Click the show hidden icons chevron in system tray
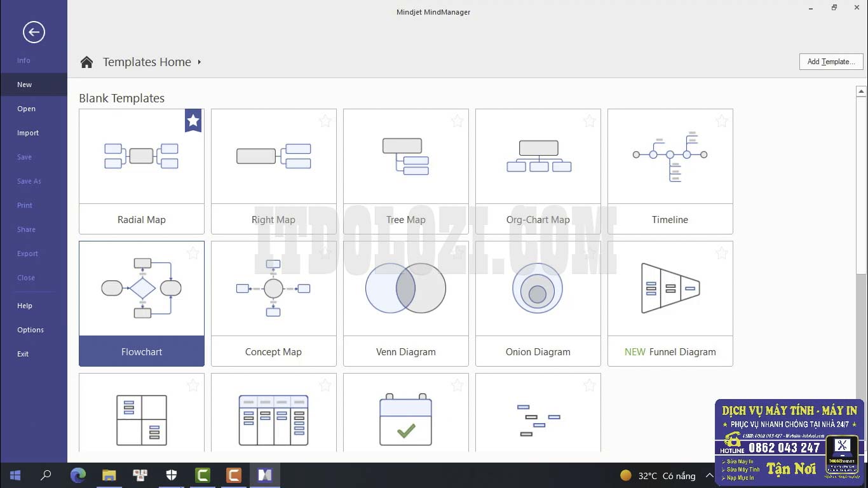 click(x=710, y=475)
